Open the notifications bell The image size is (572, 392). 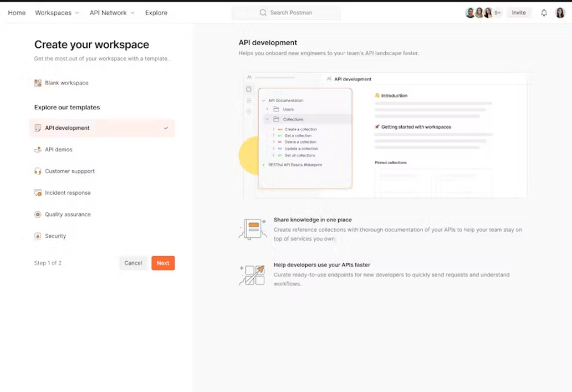pos(544,13)
